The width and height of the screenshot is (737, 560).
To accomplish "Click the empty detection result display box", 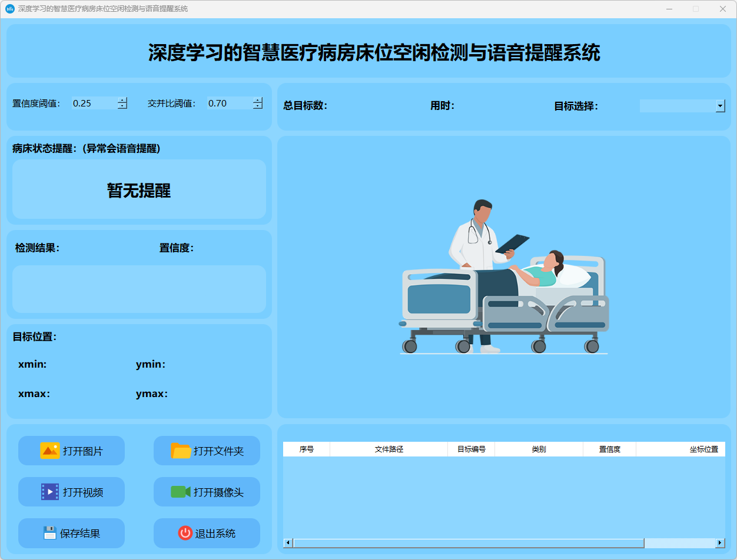I will click(139, 289).
